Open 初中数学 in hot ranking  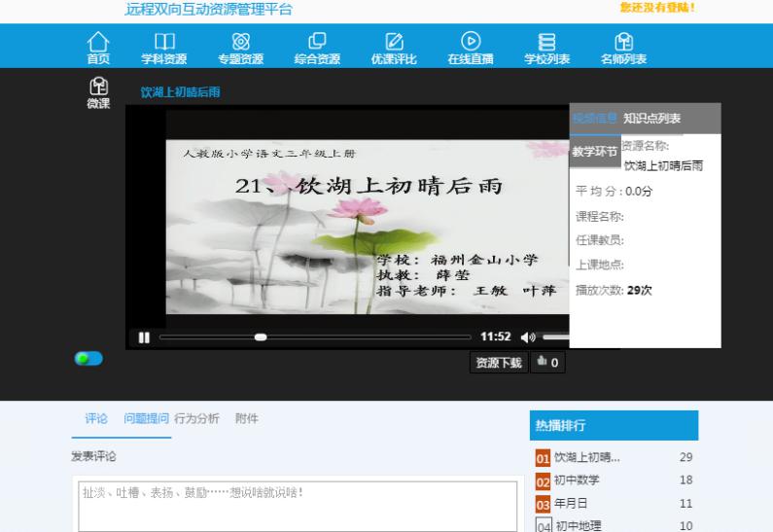[x=577, y=479]
